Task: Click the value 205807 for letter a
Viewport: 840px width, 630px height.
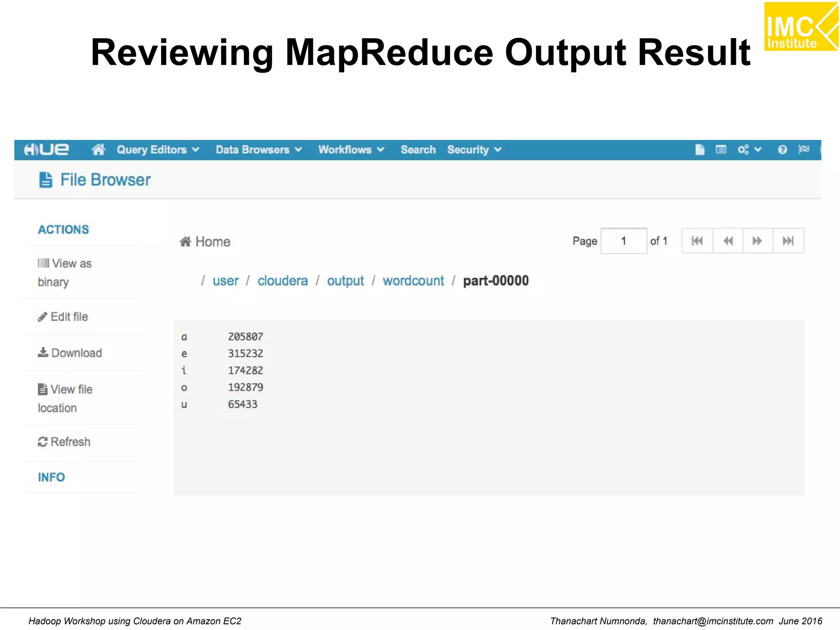Action: tap(245, 337)
